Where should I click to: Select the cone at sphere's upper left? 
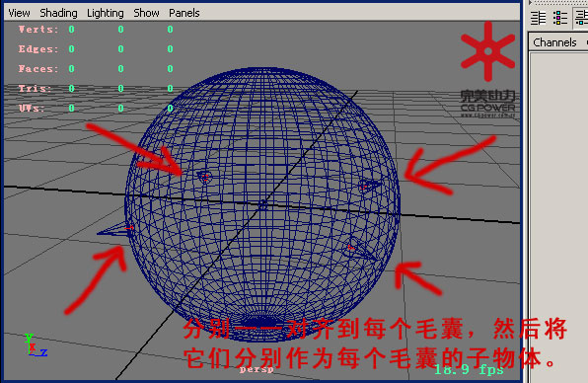205,177
